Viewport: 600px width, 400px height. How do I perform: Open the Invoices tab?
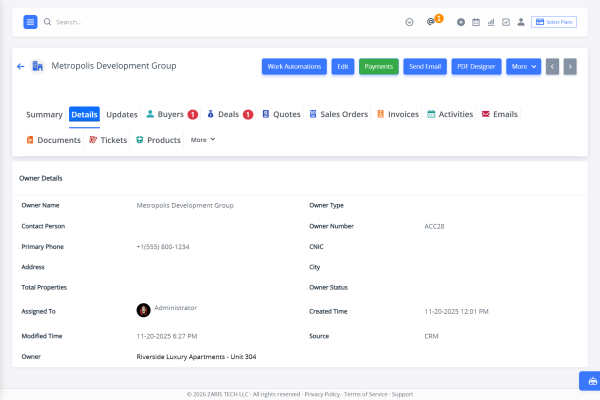point(398,114)
